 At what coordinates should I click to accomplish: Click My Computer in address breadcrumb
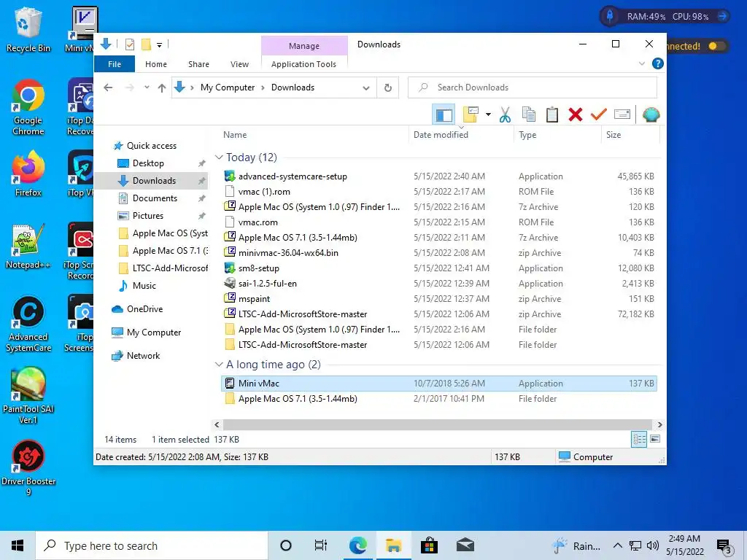[x=228, y=87]
